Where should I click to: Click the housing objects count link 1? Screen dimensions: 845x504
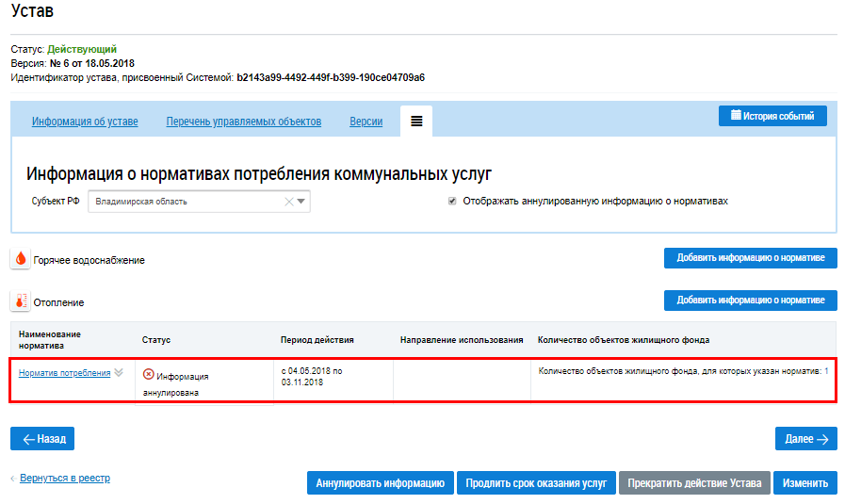click(x=826, y=371)
